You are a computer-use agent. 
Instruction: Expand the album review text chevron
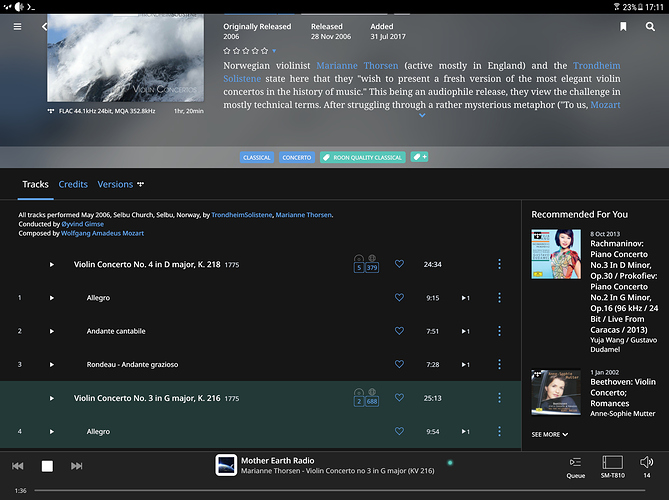tap(422, 115)
